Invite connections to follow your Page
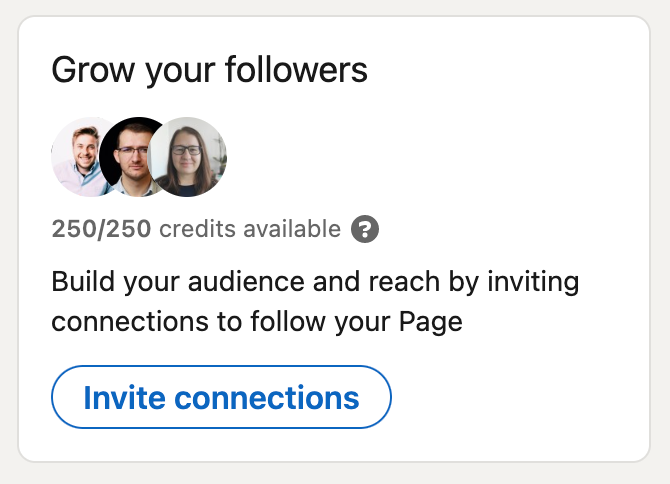Screen dimensions: 670x484 (x=221, y=397)
